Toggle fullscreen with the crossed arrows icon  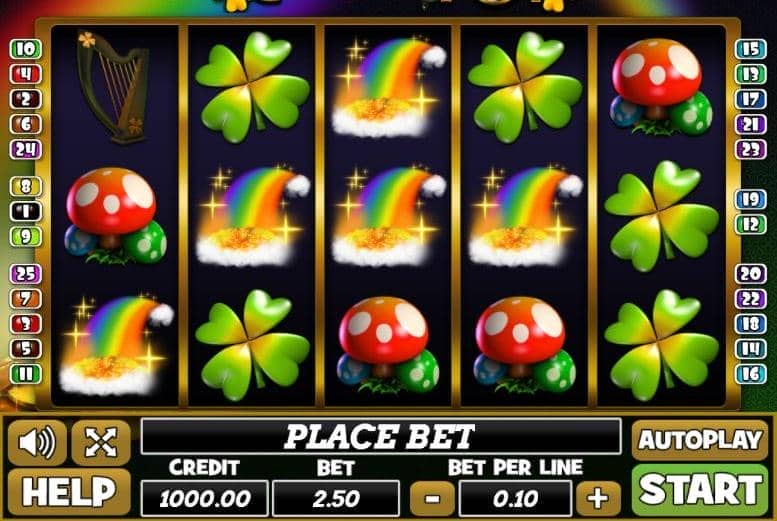pyautogui.click(x=101, y=442)
